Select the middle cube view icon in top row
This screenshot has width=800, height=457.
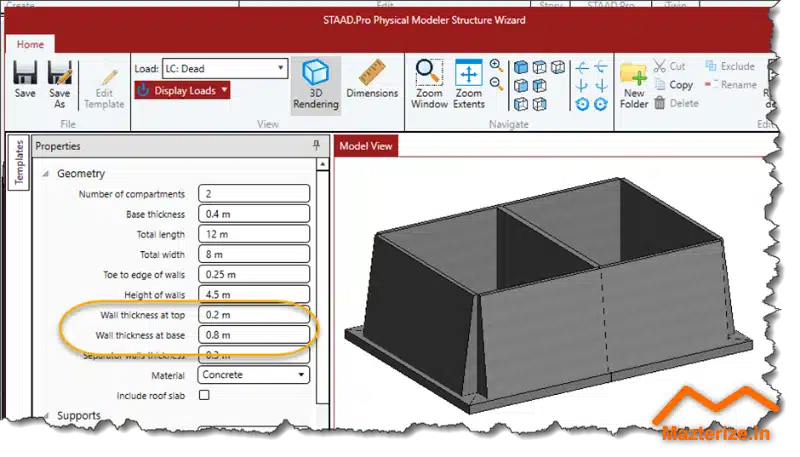coord(539,67)
